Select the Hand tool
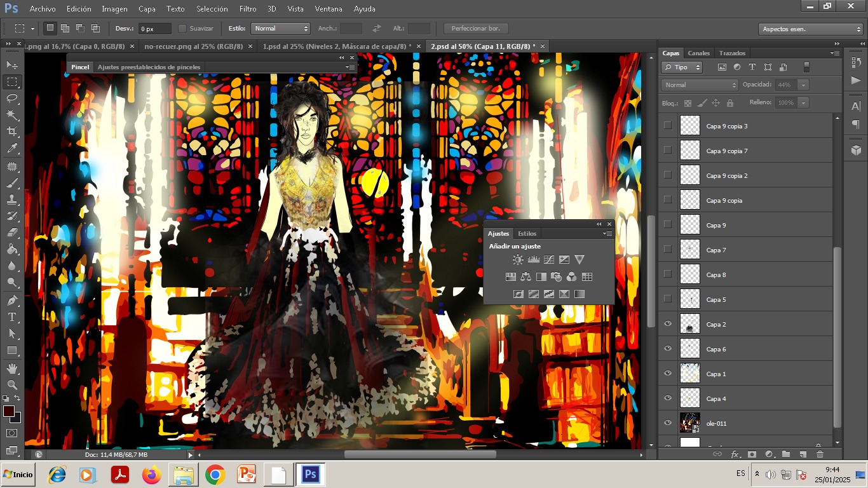This screenshot has width=868, height=488. 12,368
